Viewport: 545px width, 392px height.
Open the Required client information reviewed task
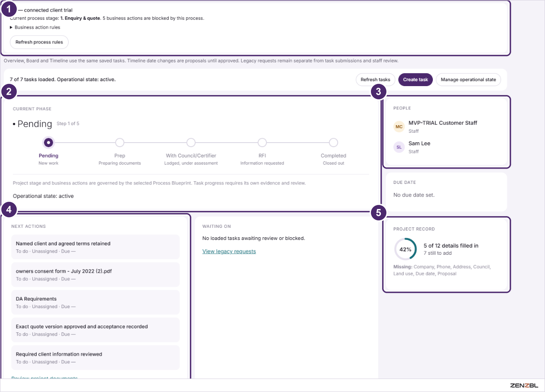[95, 357]
